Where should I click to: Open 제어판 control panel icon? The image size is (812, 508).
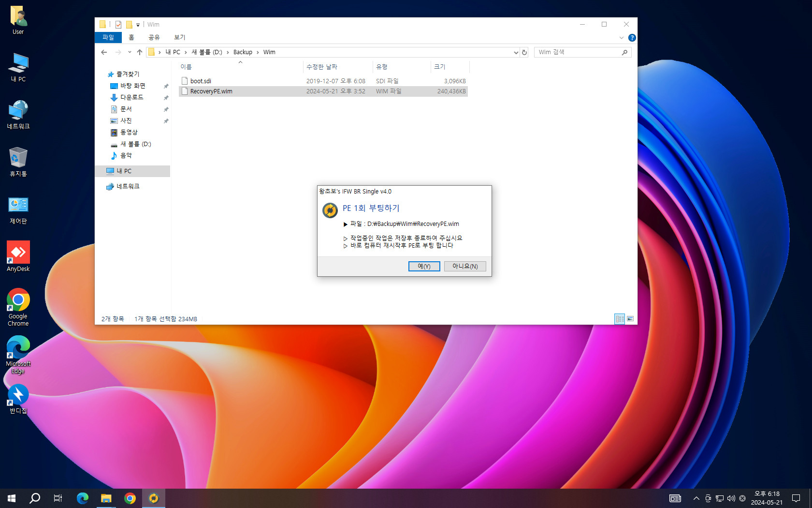point(18,210)
